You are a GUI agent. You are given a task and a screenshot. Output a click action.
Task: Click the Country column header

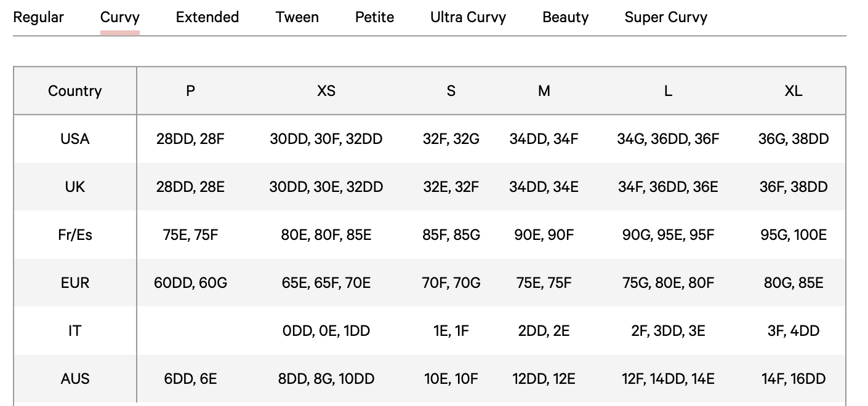tap(75, 91)
